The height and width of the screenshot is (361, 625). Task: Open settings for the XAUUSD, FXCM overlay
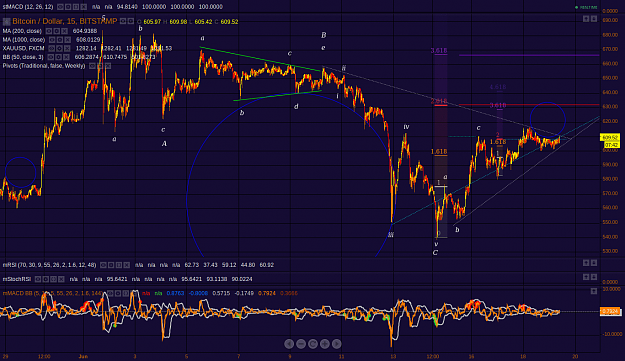point(59,49)
